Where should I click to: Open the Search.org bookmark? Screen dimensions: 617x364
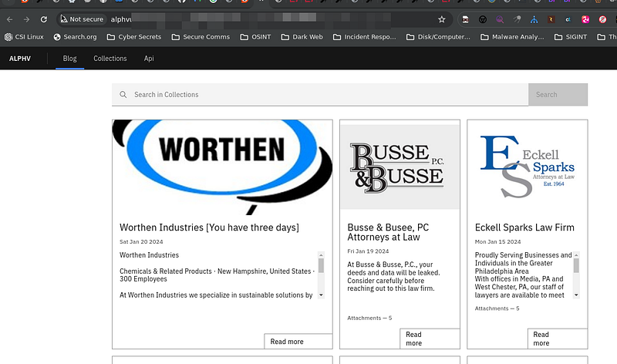[75, 37]
